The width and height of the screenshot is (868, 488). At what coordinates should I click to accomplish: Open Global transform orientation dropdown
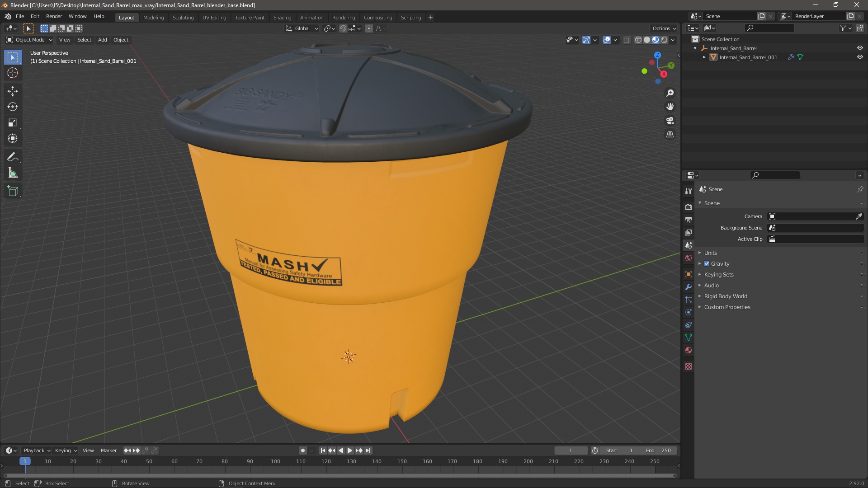tap(302, 28)
